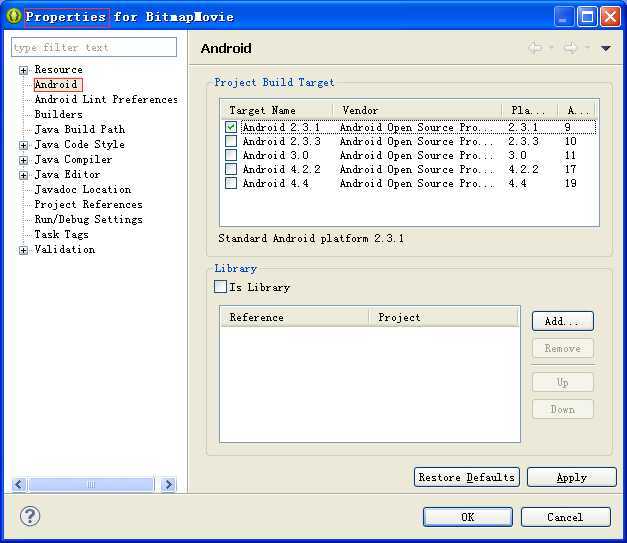
Task: Click vendor cell of Android 2.3.3 row
Action: [416, 141]
